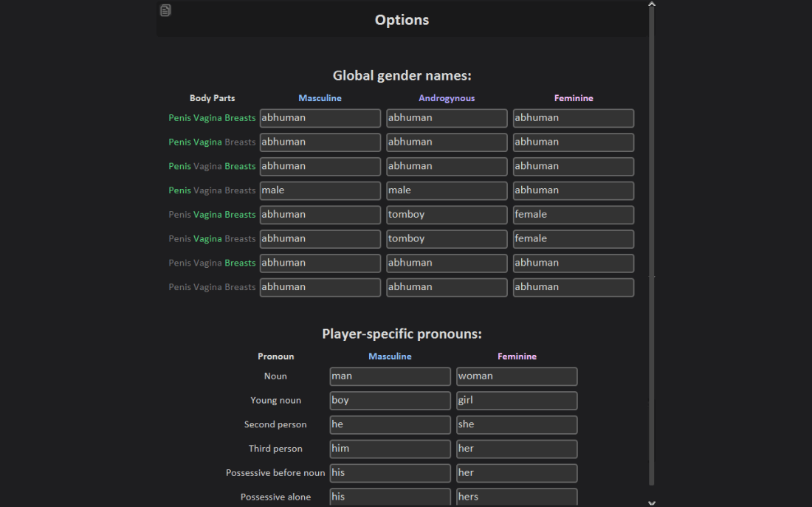Select the Young noun field containing "girl"
This screenshot has width=812, height=507.
pyautogui.click(x=517, y=401)
